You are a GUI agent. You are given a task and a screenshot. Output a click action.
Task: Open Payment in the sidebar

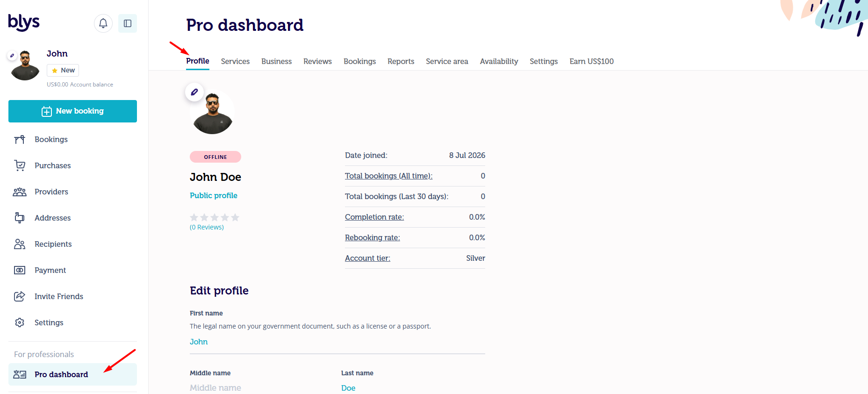pyautogui.click(x=72, y=270)
